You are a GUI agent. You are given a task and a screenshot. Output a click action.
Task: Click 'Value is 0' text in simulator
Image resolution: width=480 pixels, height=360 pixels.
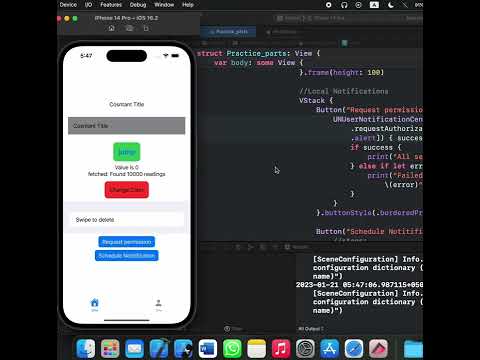[x=127, y=167]
